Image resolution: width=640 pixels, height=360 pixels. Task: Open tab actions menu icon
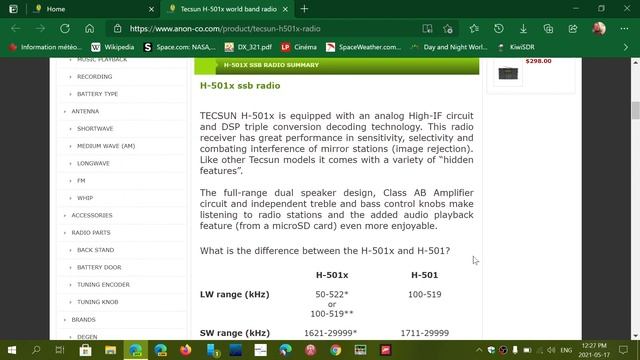pyautogui.click(x=13, y=9)
